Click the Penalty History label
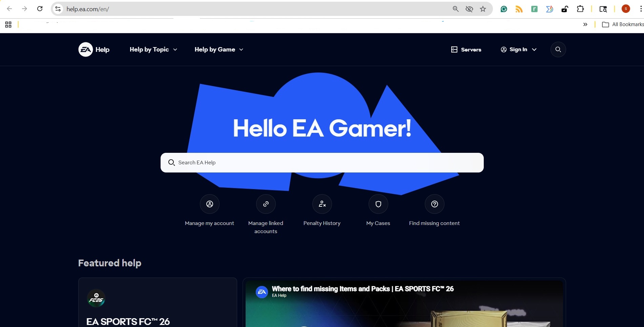This screenshot has height=327, width=644. click(x=322, y=223)
